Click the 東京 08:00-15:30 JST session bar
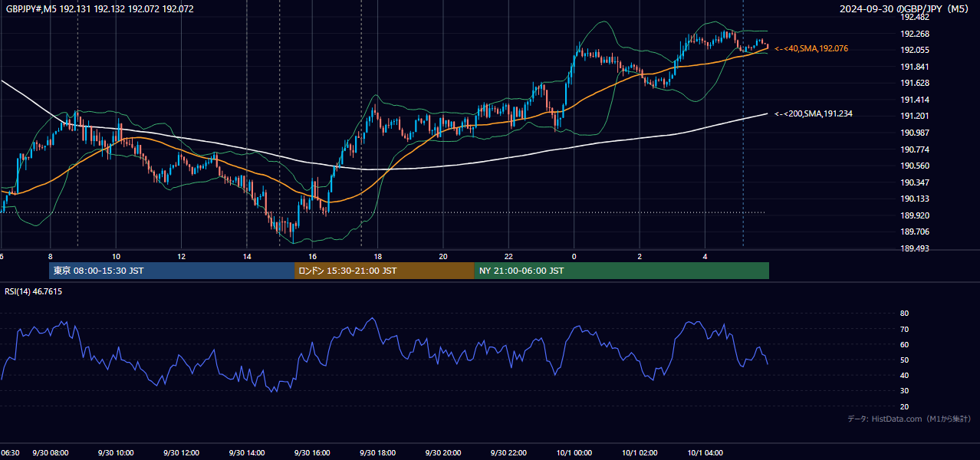 [172, 271]
